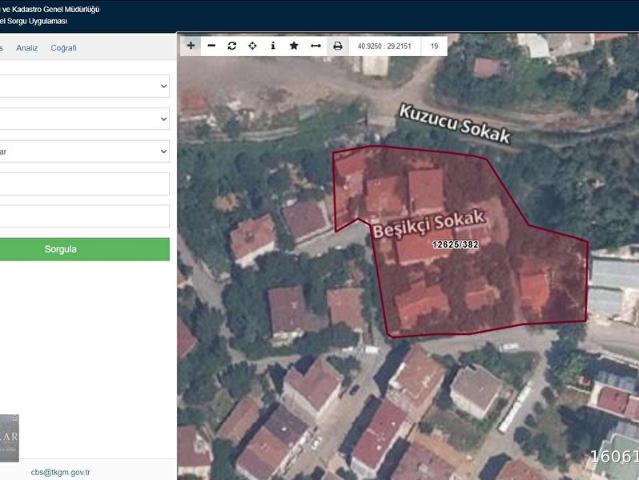Viewport: 639px width, 480px height.
Task: Open the thumbnail image at the panel's bottom
Action: pos(9,438)
